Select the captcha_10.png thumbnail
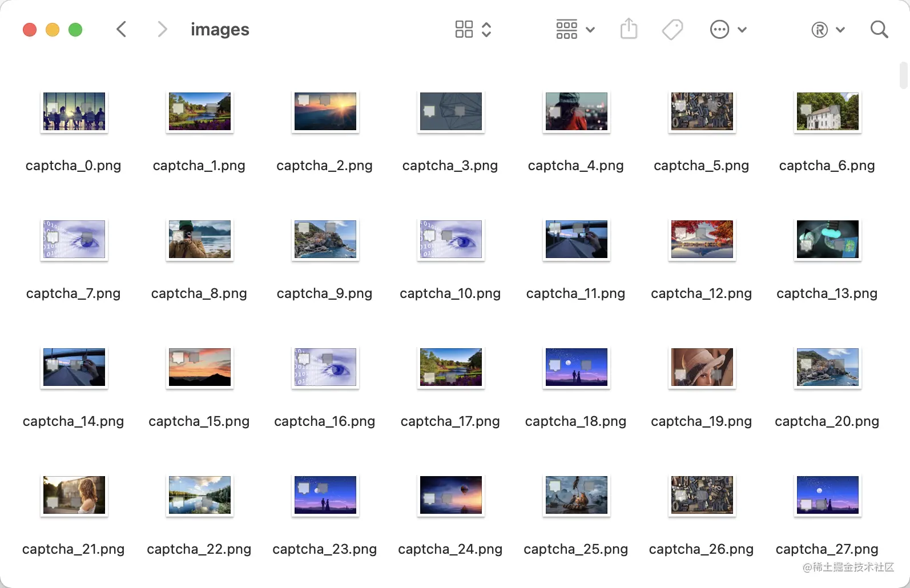This screenshot has width=910, height=588. point(451,239)
